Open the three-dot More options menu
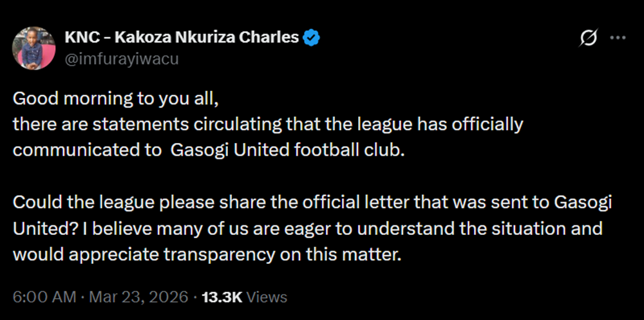This screenshot has height=320, width=644. (x=617, y=39)
